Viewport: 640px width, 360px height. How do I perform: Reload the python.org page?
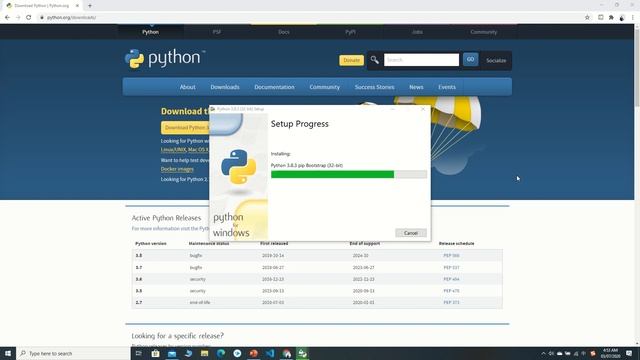29,18
